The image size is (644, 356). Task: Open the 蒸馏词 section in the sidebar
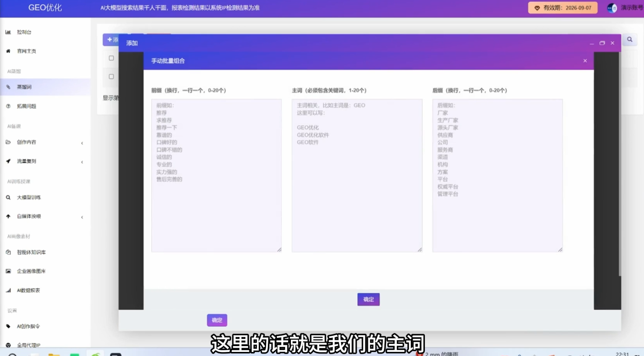point(24,87)
